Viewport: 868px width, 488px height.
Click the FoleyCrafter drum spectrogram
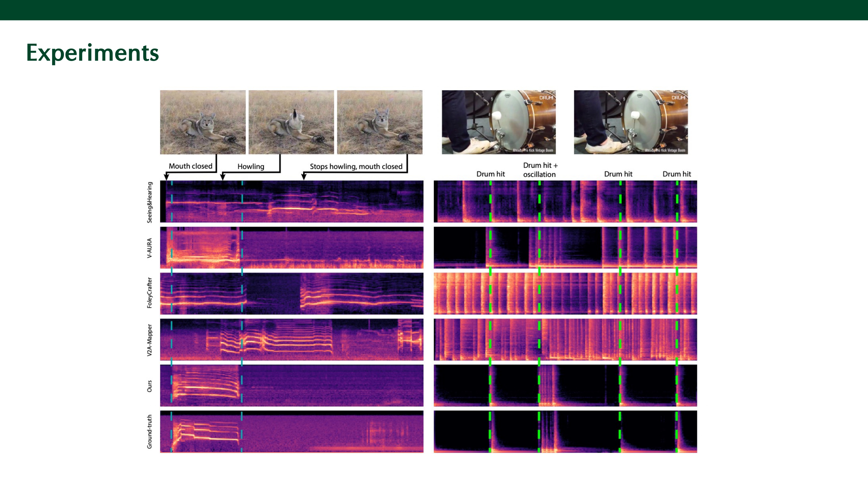click(x=565, y=293)
